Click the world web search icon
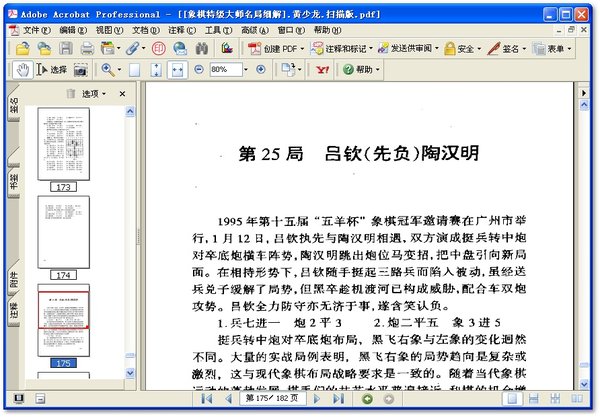Screen dimensions: 600x417 point(180,49)
